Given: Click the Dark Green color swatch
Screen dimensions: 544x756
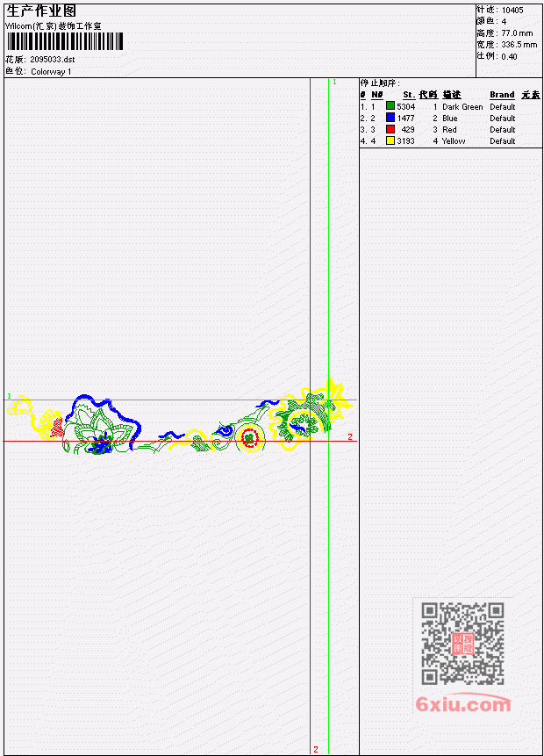Looking at the screenshot, I should point(390,106).
